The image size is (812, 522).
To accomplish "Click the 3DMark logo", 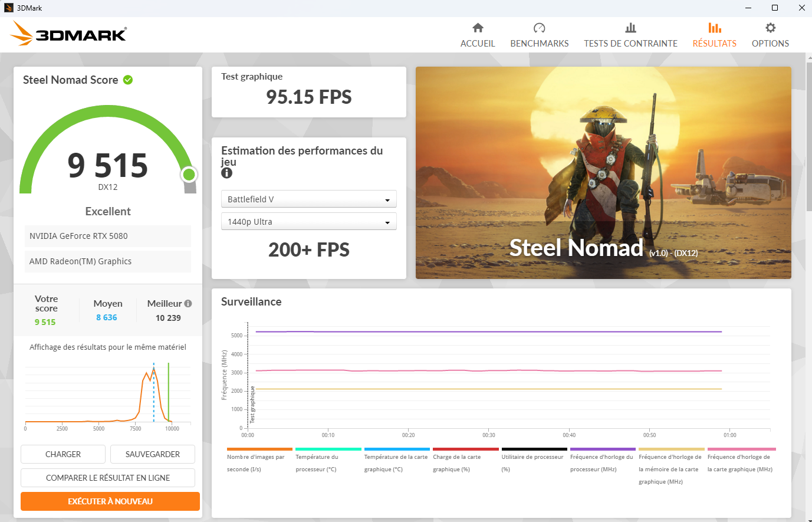I will tap(68, 34).
